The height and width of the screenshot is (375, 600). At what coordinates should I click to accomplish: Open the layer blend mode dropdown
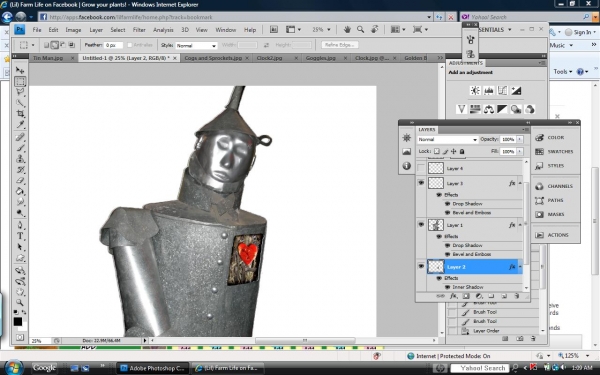(x=448, y=139)
